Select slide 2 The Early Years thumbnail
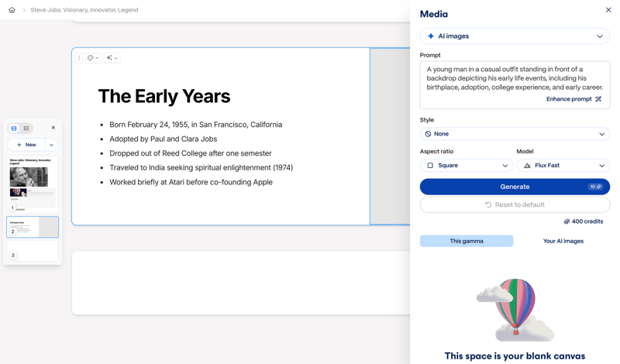620x364 pixels. tap(33, 227)
